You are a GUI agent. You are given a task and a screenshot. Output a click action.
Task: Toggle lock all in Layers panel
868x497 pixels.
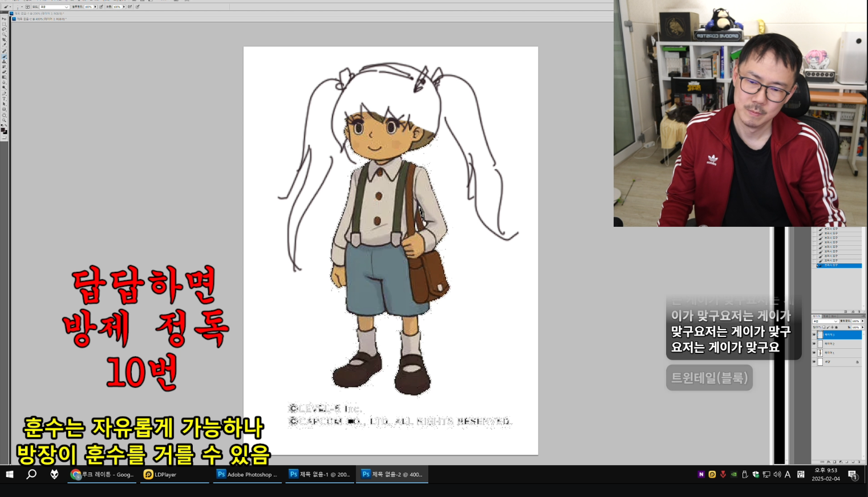point(836,327)
